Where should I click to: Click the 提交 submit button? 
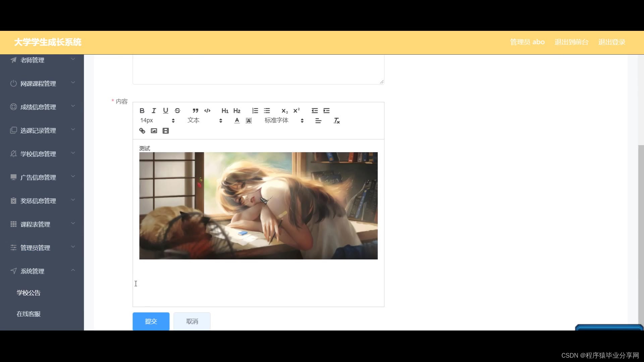pyautogui.click(x=151, y=321)
